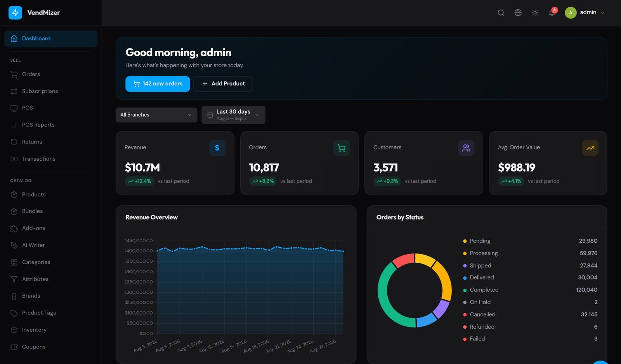Select the Pending status legend entry
The image size is (621, 364).
[530, 241]
